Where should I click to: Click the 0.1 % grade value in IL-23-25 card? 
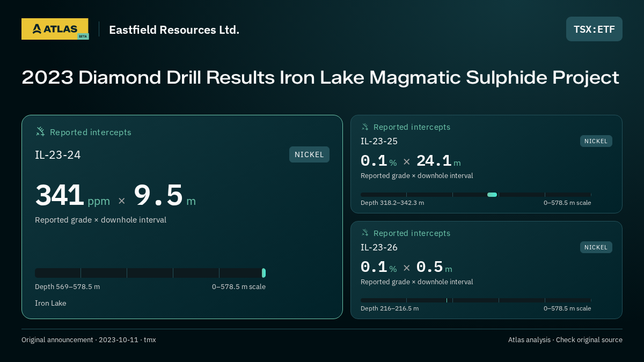click(379, 161)
